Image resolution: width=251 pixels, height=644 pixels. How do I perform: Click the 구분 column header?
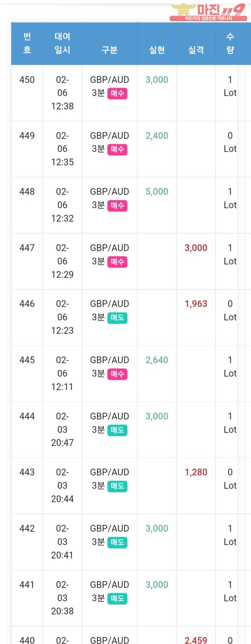[x=109, y=50]
